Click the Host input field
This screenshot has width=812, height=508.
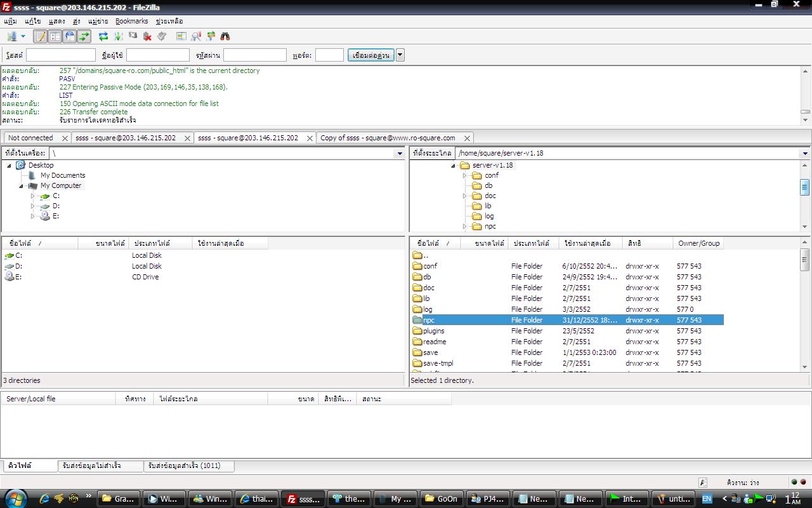(x=61, y=55)
